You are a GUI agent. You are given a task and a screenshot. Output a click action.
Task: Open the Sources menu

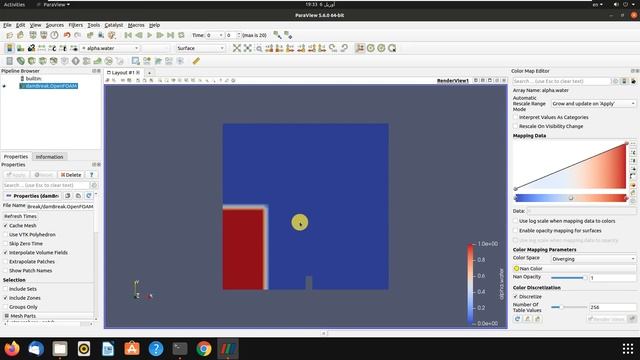pyautogui.click(x=54, y=25)
